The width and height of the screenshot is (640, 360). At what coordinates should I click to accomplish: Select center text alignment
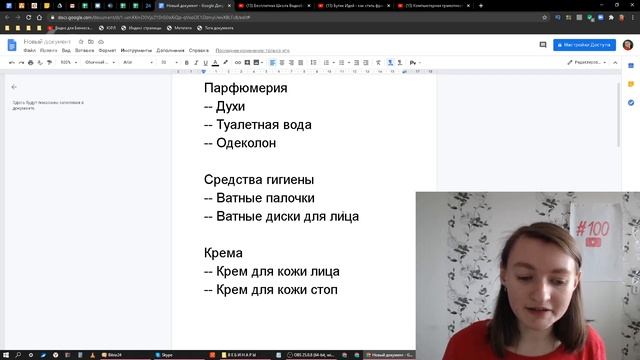click(x=282, y=62)
